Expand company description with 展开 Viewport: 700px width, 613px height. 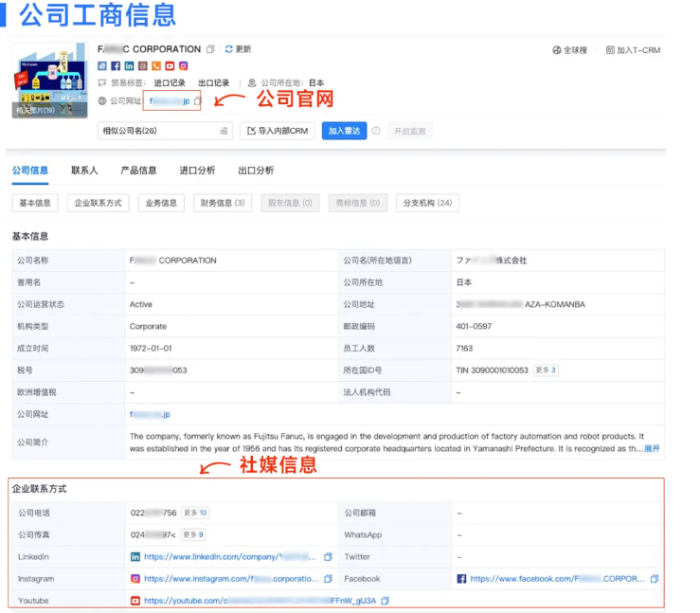coord(652,449)
